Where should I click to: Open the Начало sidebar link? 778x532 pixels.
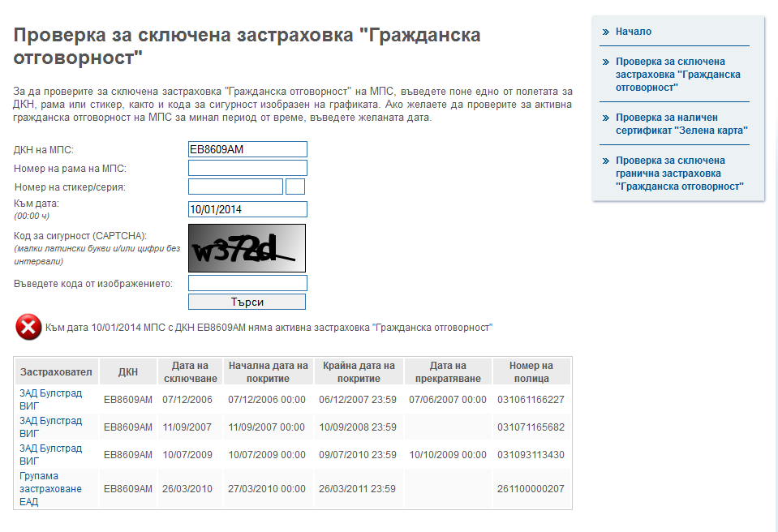(633, 32)
